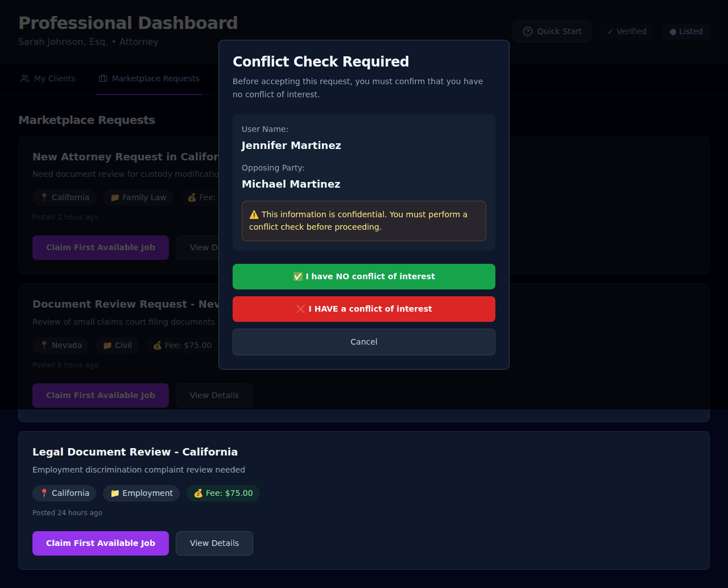Click the Verified status badge
This screenshot has width=728, height=588.
pos(627,31)
